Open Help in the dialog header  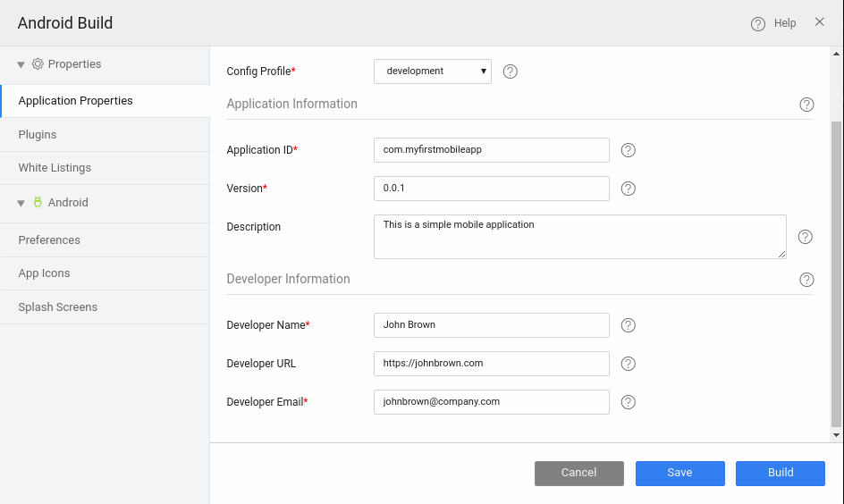pos(773,23)
